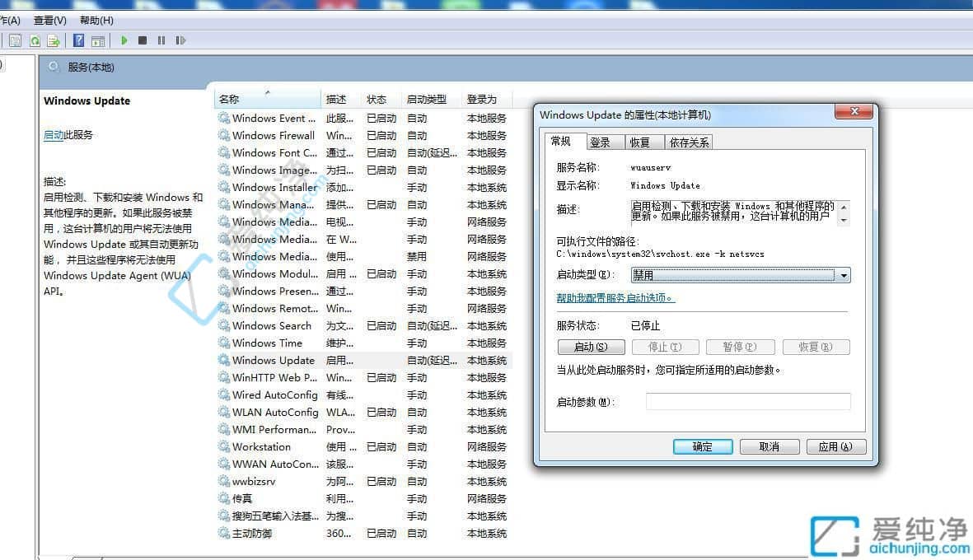Image resolution: width=973 pixels, height=560 pixels.
Task: Click the 启动 link to start this service
Action: (x=54, y=134)
